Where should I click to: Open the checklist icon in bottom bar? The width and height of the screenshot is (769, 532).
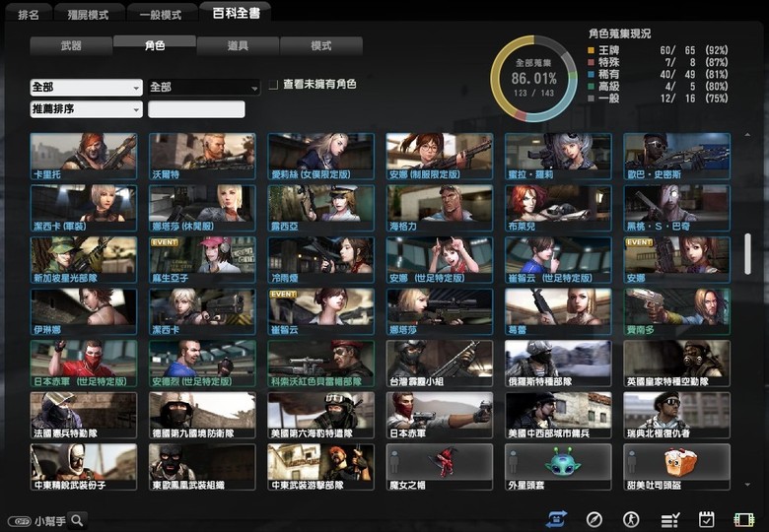pos(669,518)
